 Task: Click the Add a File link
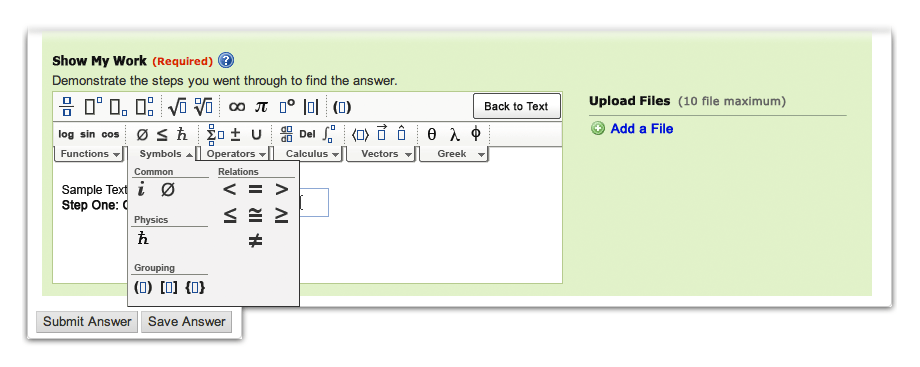click(x=641, y=129)
